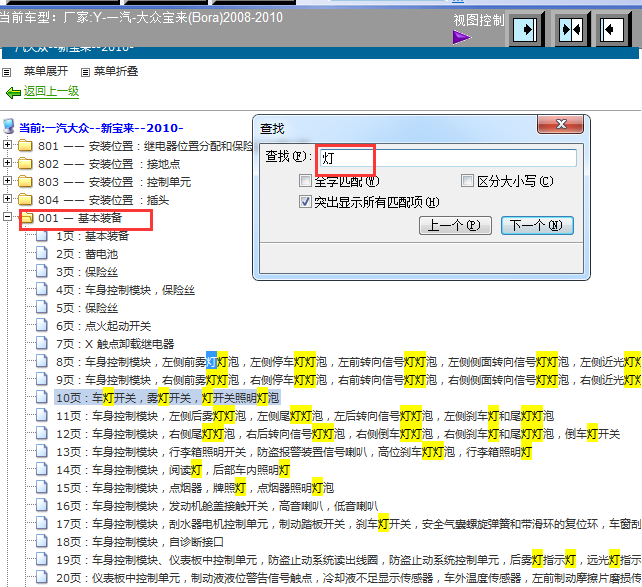Click the converging-arrows view control button
Viewport: 642px width, 587px height.
[571, 29]
